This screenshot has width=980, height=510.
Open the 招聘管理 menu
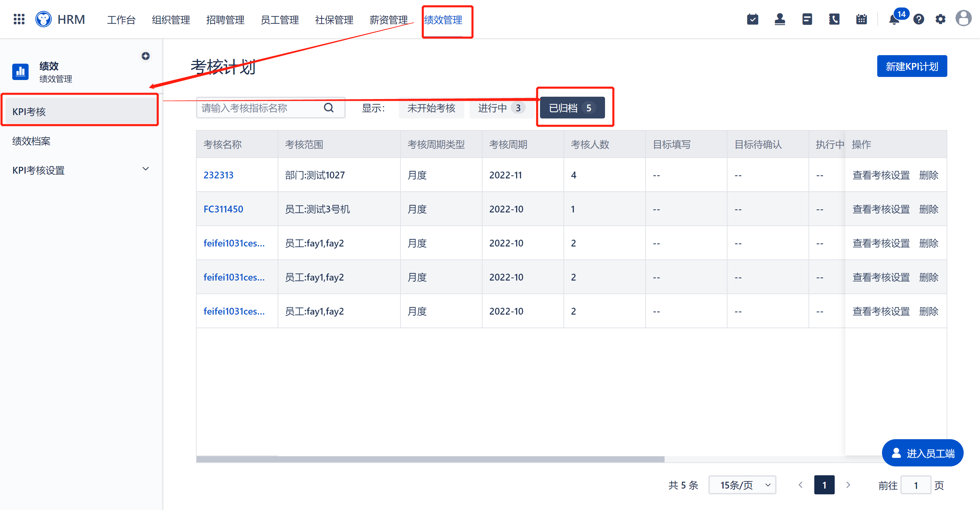point(225,19)
